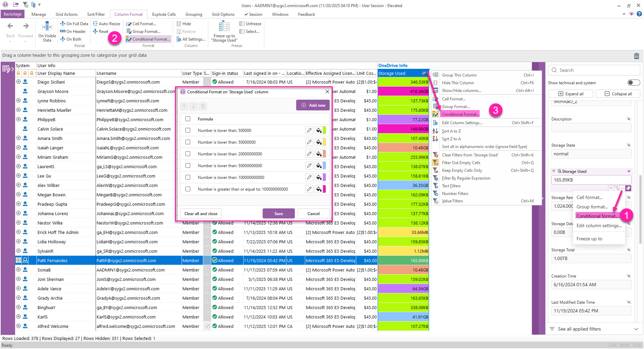The image size is (644, 349).
Task: Click the Add new button
Action: click(x=313, y=105)
